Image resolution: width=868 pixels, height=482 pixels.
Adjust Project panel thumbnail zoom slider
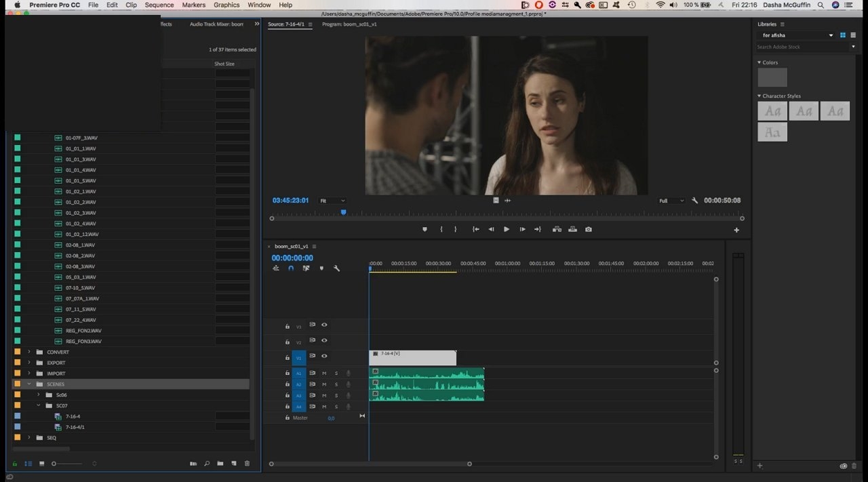(54, 464)
